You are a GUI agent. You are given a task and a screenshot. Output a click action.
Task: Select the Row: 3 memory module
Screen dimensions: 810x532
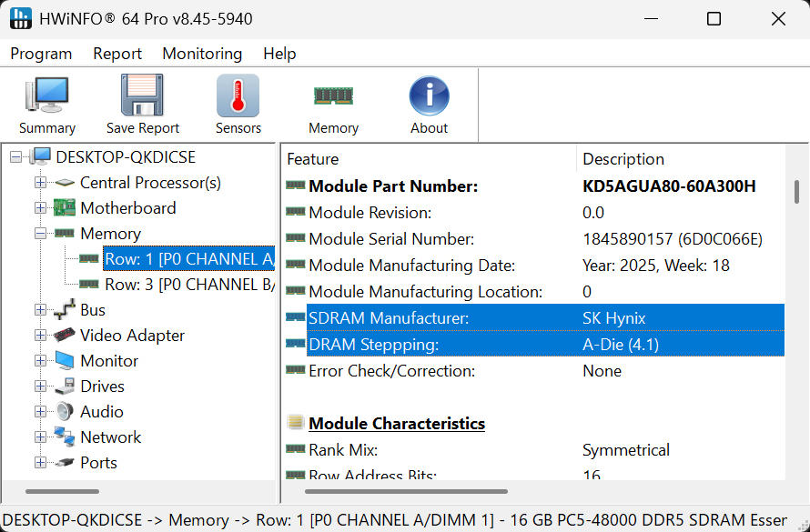[x=189, y=285]
